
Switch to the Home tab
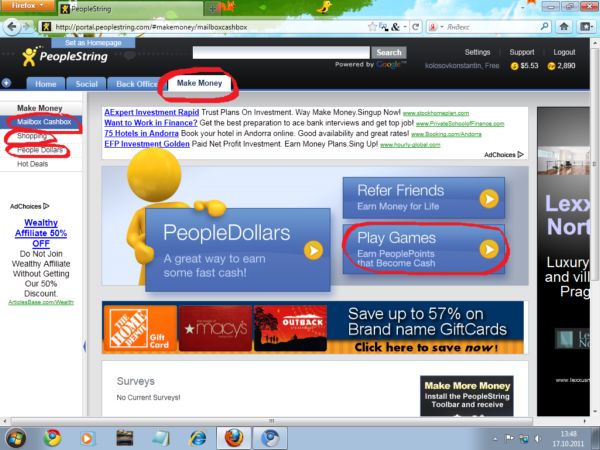[46, 84]
